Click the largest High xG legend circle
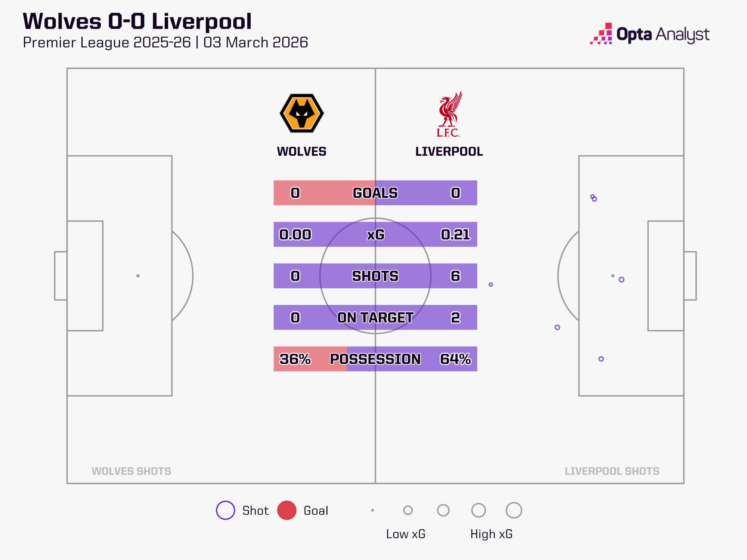The image size is (747, 560). point(514,510)
